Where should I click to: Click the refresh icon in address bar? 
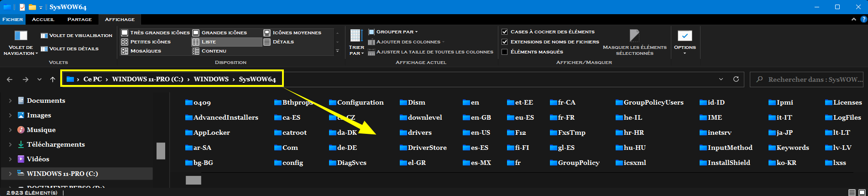[736, 79]
